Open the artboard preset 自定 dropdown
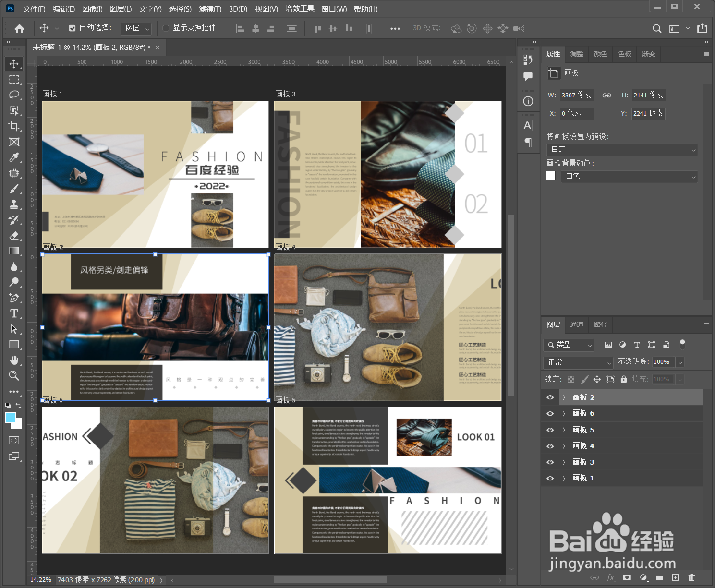715x588 pixels. (622, 150)
